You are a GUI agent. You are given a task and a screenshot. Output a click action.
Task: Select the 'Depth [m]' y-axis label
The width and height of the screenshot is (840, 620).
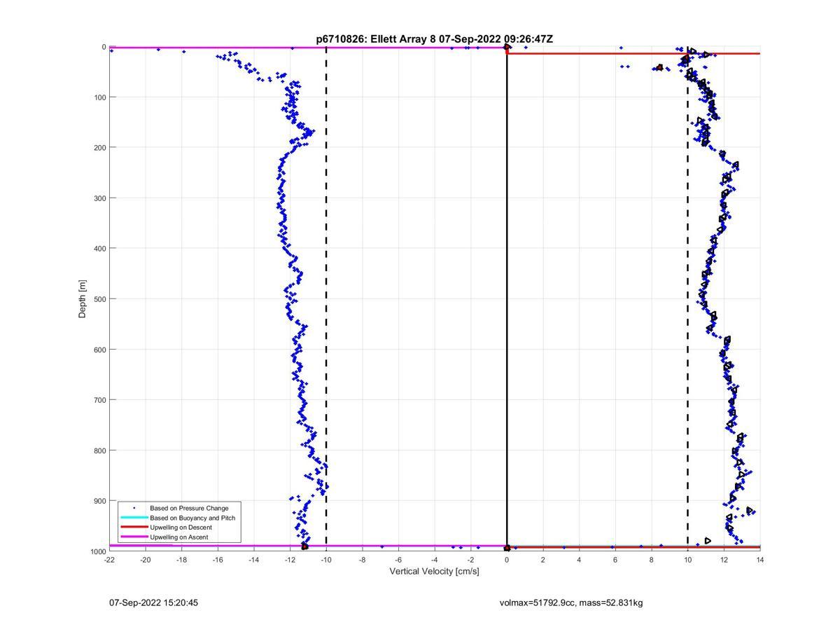coord(83,299)
